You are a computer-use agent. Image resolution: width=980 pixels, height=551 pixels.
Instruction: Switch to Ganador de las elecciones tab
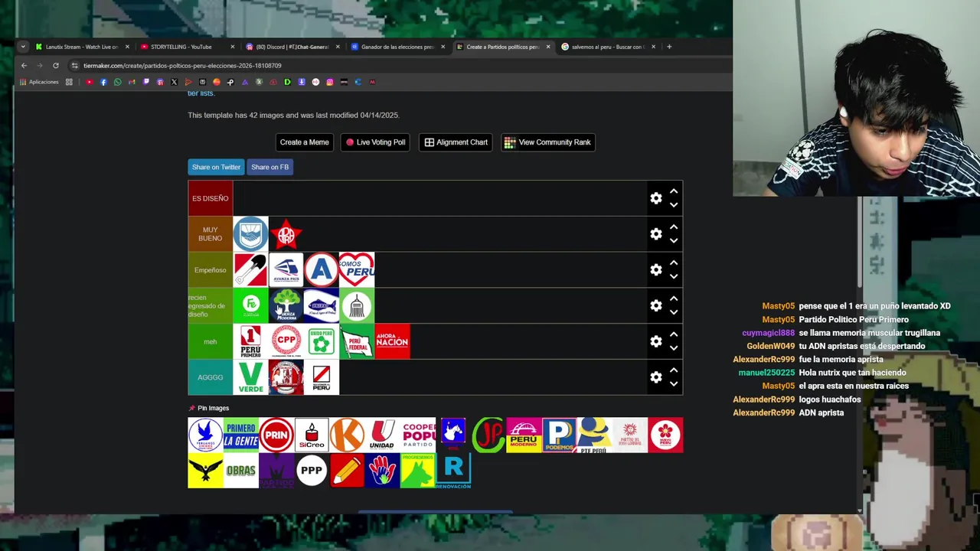pyautogui.click(x=397, y=47)
